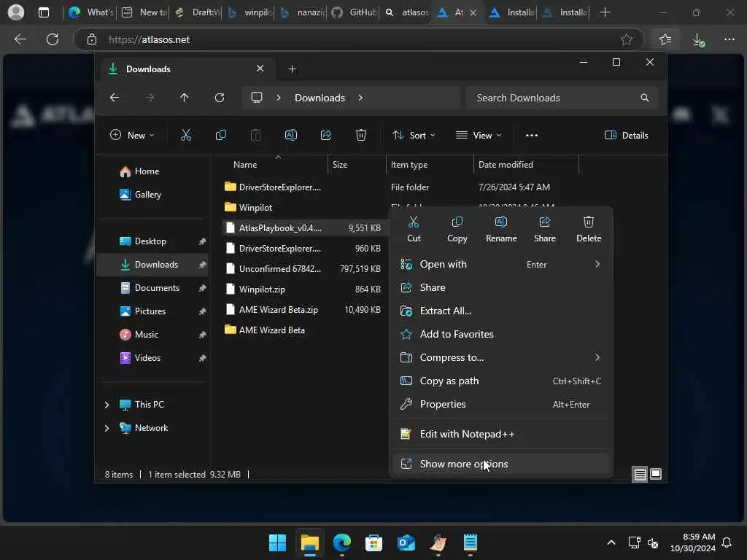Open Outlook from the taskbar

406,542
